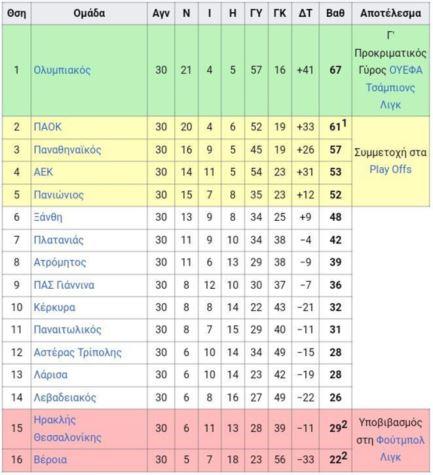
Task: Open the Λεβαδειακός team page
Action: (65, 397)
